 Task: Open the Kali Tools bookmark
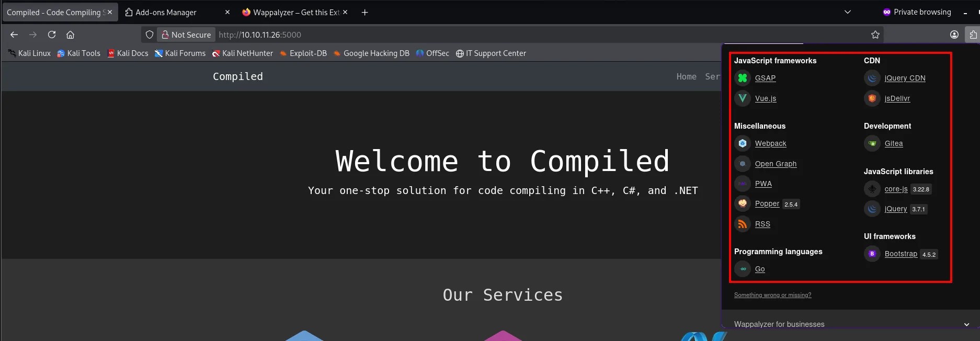(78, 53)
